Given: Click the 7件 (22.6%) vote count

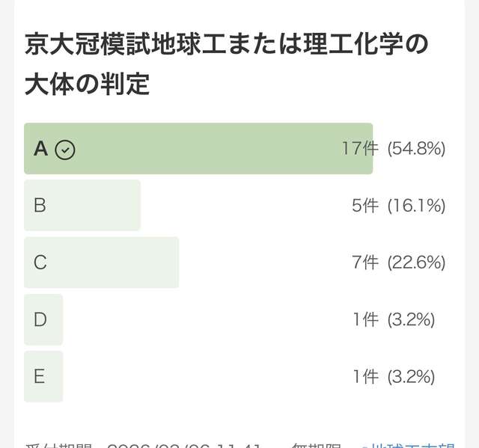Looking at the screenshot, I should (398, 263).
